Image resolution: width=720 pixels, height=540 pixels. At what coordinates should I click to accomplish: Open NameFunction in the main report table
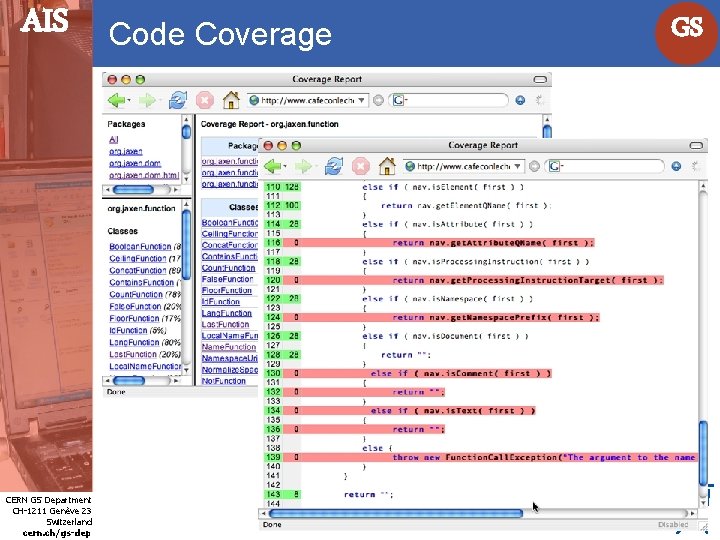click(229, 347)
